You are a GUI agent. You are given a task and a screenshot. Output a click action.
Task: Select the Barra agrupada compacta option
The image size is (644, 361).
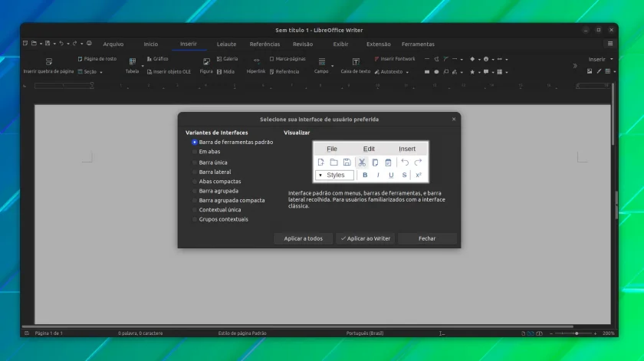click(228, 200)
